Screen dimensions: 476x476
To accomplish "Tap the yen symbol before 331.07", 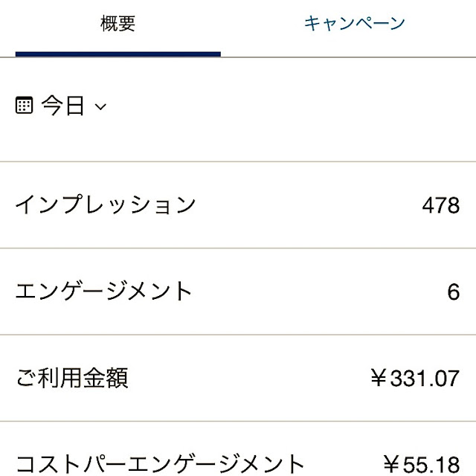I will click(379, 378).
